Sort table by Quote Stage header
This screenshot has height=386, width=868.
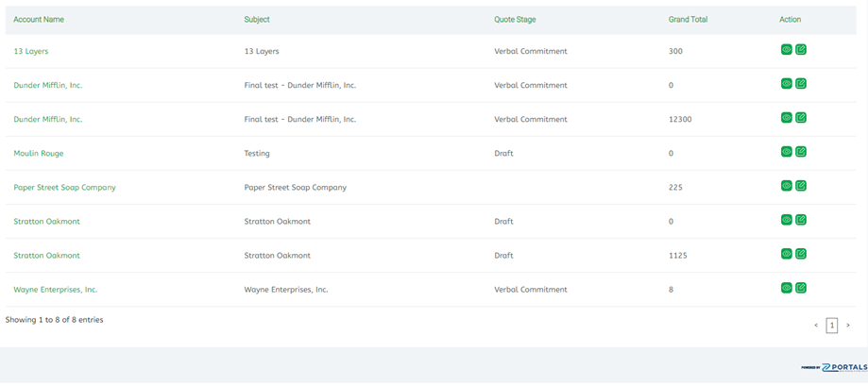(x=515, y=19)
